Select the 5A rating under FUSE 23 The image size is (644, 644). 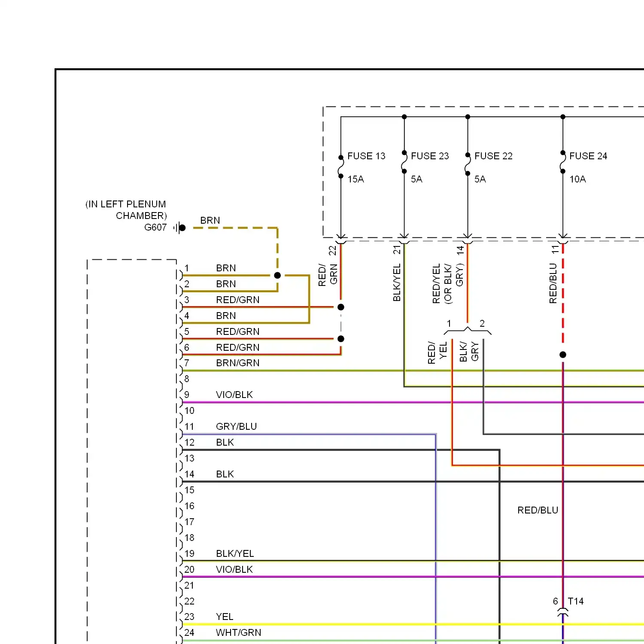click(x=416, y=179)
